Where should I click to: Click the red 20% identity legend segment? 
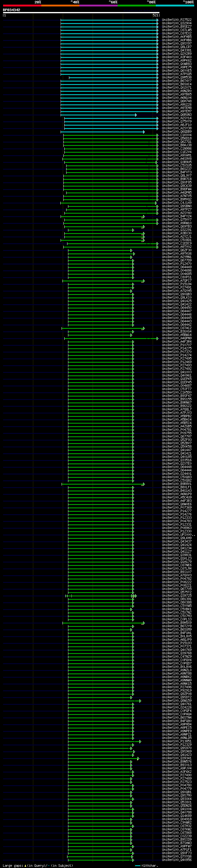click(x=22, y=6)
